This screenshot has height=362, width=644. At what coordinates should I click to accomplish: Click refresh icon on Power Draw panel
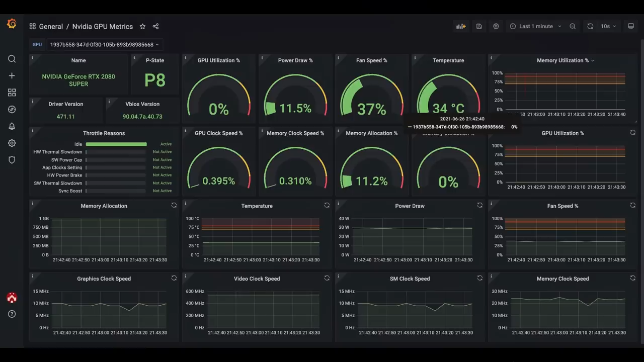pos(479,205)
